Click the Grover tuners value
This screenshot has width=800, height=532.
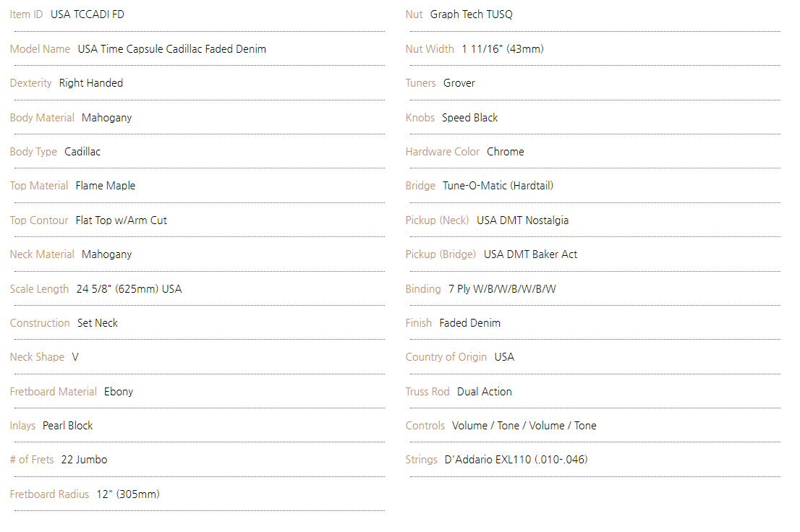(x=459, y=83)
